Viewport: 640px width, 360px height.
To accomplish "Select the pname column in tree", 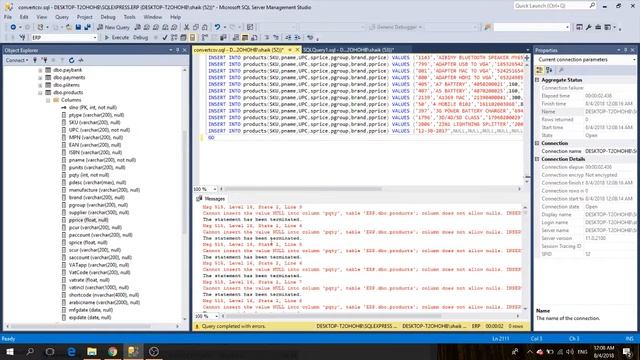I will pyautogui.click(x=98, y=160).
